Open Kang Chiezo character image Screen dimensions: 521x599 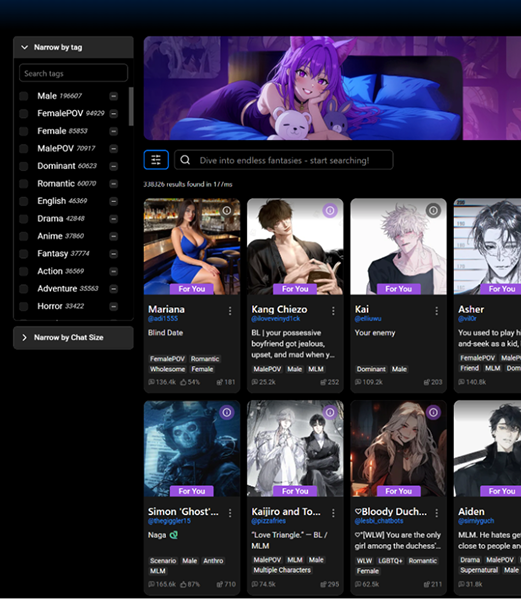pyautogui.click(x=295, y=246)
